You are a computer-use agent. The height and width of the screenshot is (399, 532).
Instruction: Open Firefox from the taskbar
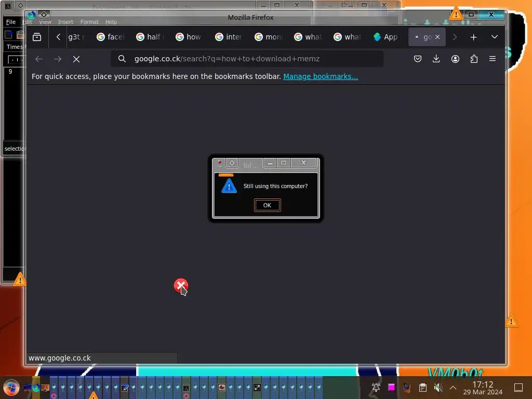36,388
